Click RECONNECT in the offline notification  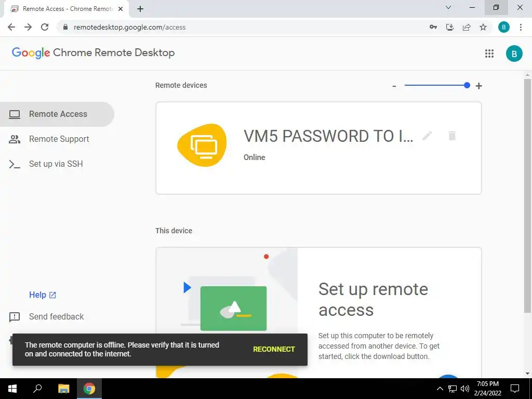click(274, 349)
